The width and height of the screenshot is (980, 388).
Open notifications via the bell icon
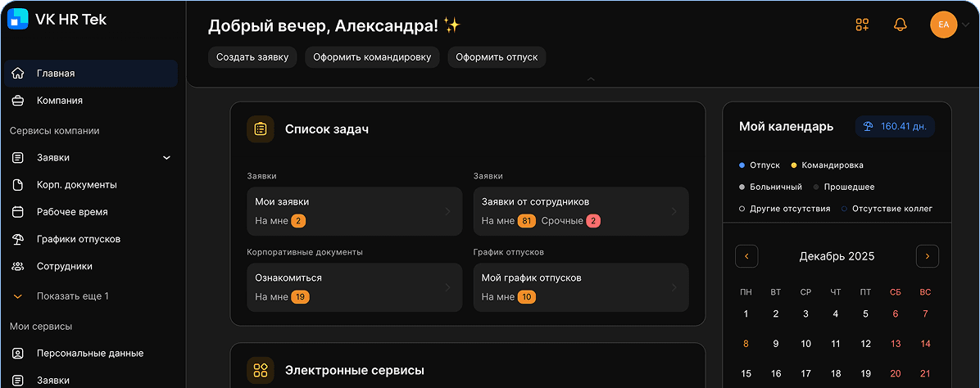[900, 25]
